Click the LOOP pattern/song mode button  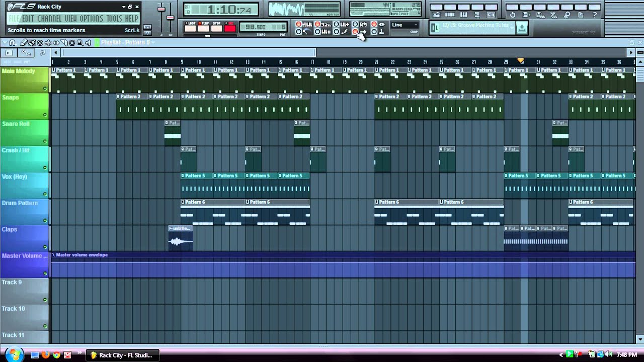pyautogui.click(x=190, y=27)
